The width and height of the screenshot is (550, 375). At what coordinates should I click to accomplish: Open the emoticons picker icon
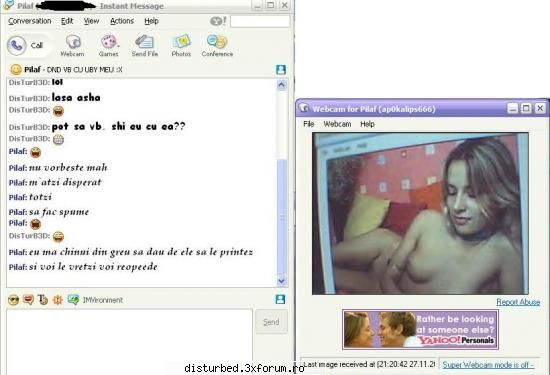pos(13,300)
